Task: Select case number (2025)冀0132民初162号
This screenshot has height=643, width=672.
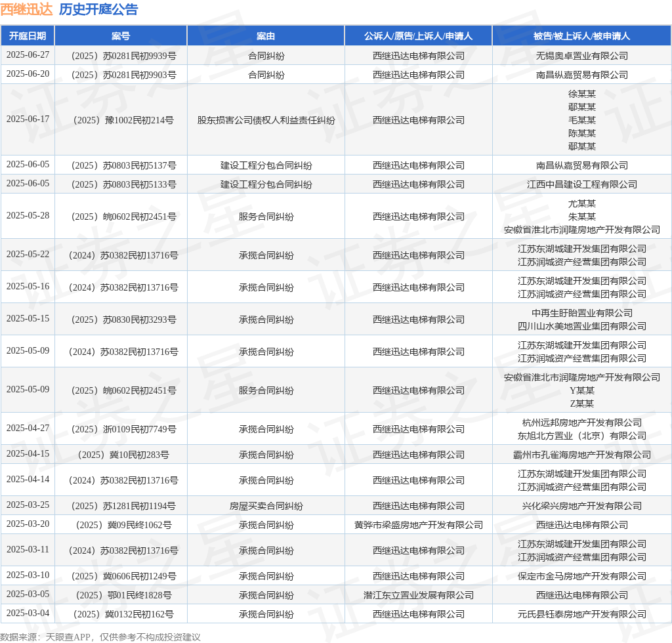Action: (x=123, y=614)
